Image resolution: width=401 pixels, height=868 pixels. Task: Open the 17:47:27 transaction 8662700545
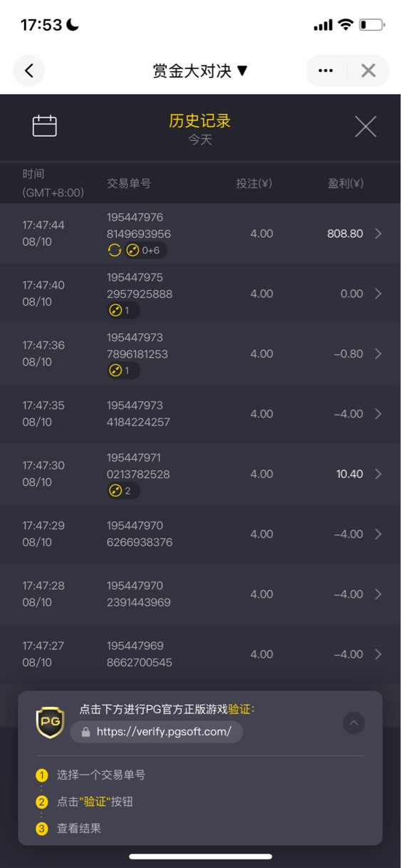pyautogui.click(x=200, y=654)
